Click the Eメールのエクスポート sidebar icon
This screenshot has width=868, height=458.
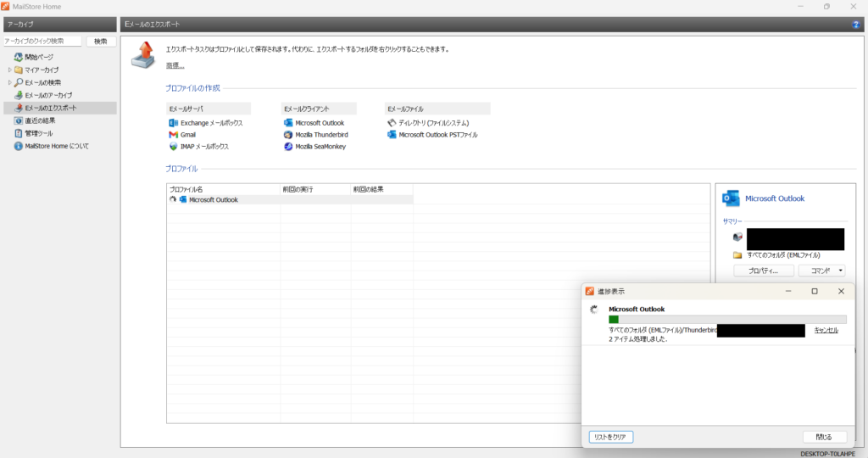19,108
